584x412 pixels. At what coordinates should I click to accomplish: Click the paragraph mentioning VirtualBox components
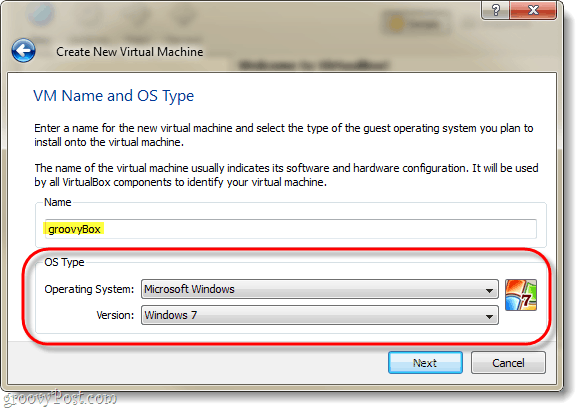pos(286,175)
